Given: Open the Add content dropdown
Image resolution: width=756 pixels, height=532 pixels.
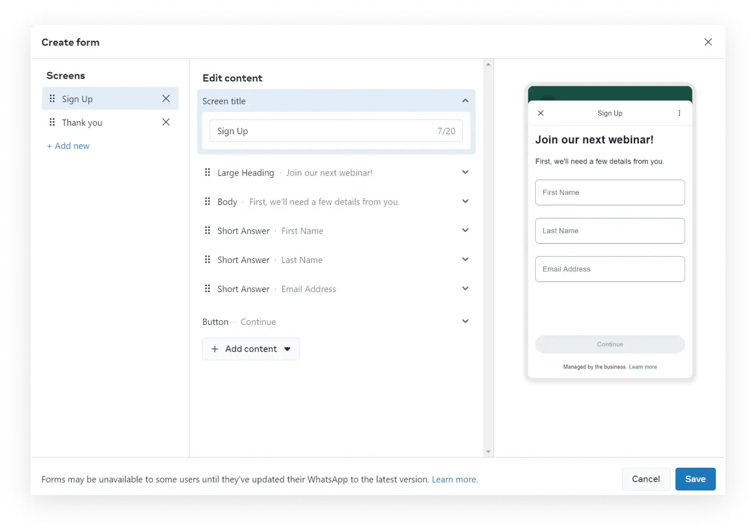Looking at the screenshot, I should 251,349.
